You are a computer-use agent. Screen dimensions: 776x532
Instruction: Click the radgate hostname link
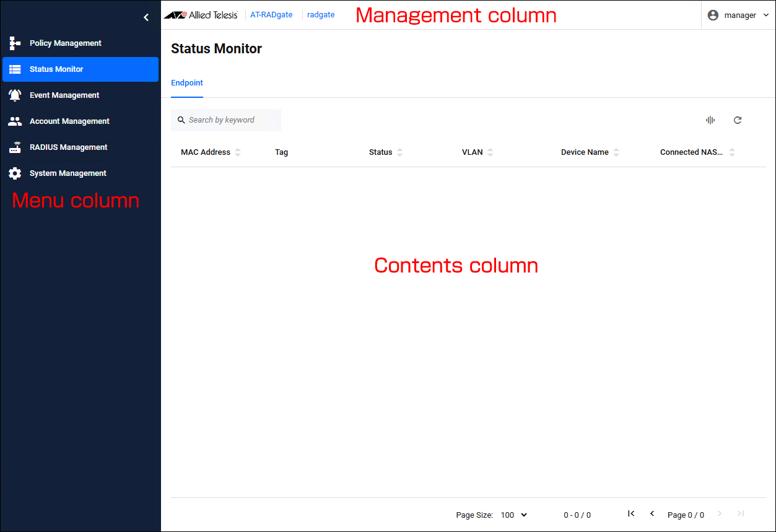coord(321,15)
